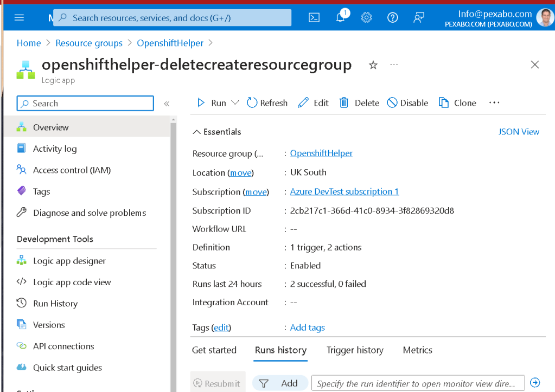Click move link next to Location
The width and height of the screenshot is (555, 392).
(x=241, y=172)
